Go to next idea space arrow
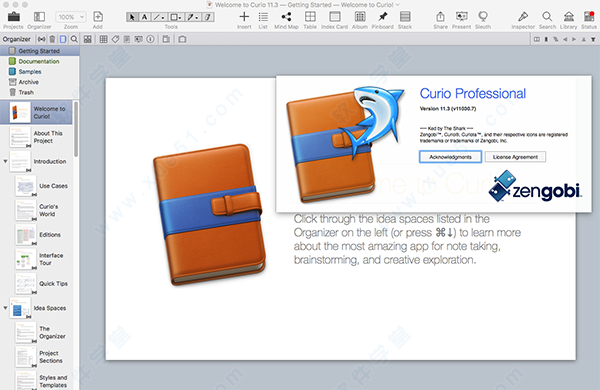Image resolution: width=600 pixels, height=390 pixels. tap(574, 39)
